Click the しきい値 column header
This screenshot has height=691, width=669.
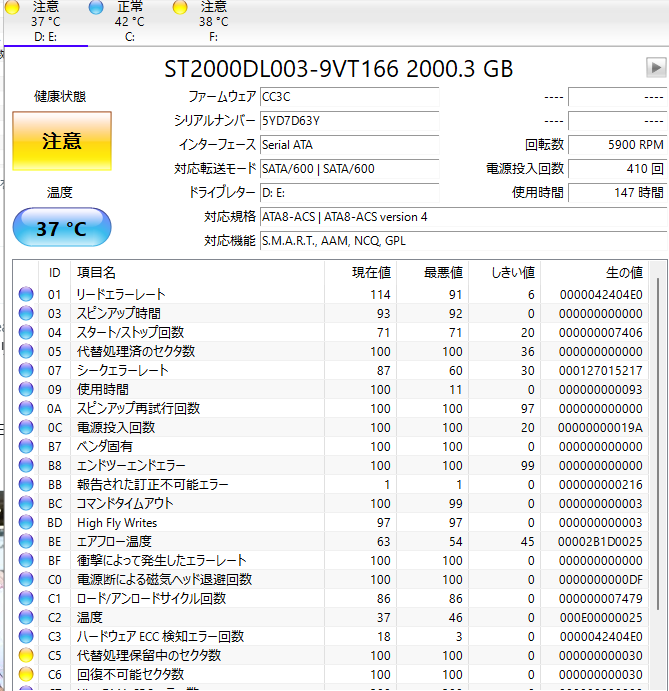(505, 273)
